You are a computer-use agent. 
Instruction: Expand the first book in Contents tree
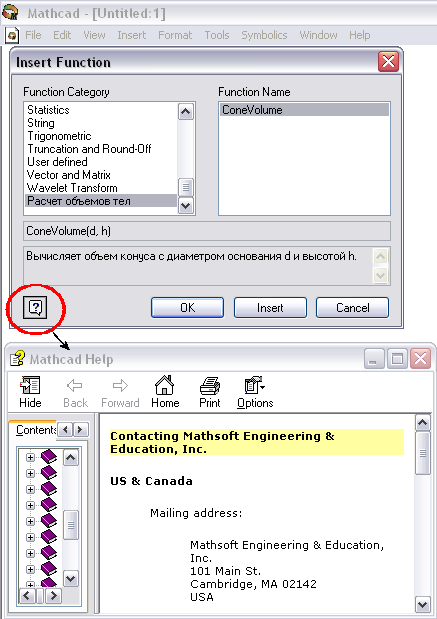(30, 457)
